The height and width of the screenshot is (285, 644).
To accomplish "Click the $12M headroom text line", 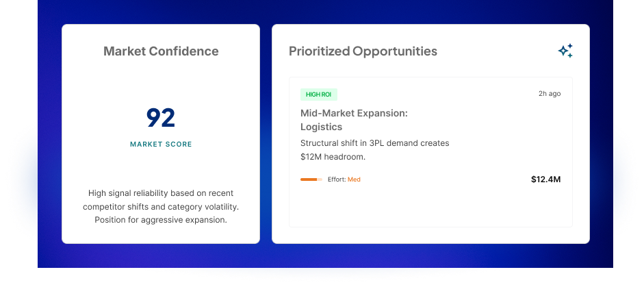I will 333,157.
